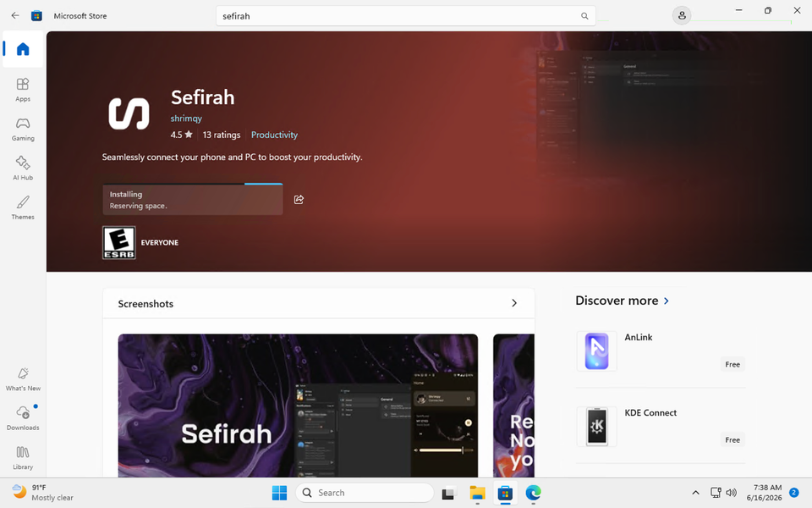Open the second partially visible screenshot
The height and width of the screenshot is (508, 812).
pyautogui.click(x=513, y=406)
